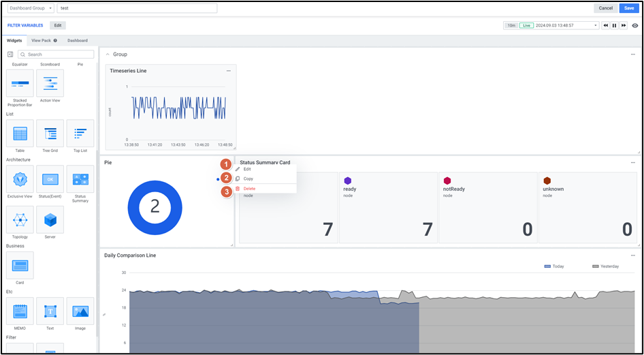Pick the Action View widget icon
This screenshot has height=355, width=644.
[x=50, y=83]
